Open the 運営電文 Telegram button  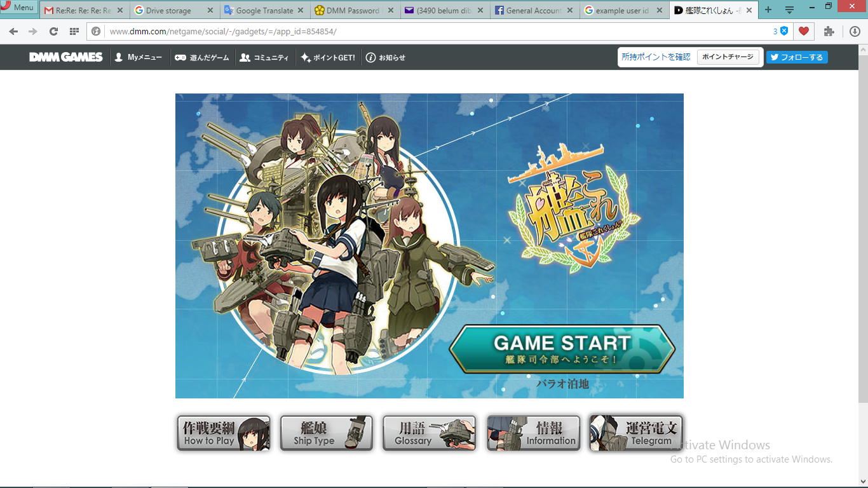click(636, 433)
